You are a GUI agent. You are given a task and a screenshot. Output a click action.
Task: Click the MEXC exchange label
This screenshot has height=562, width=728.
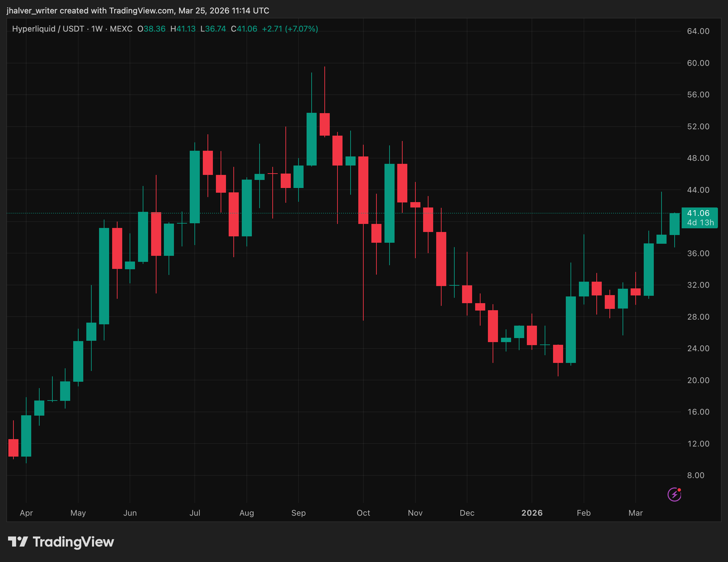(121, 29)
